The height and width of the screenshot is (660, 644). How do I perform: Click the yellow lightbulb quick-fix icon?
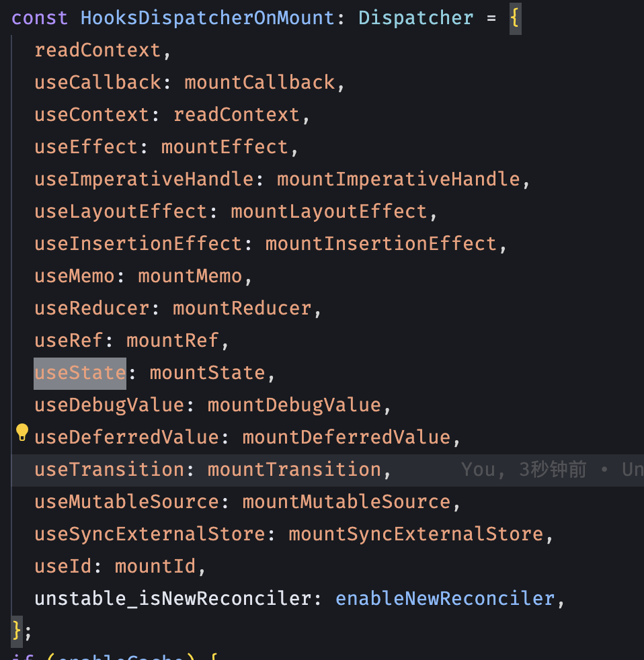pos(22,432)
